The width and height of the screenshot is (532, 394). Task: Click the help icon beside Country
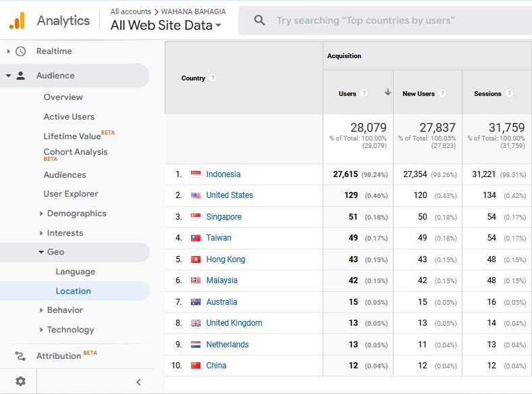tap(213, 78)
